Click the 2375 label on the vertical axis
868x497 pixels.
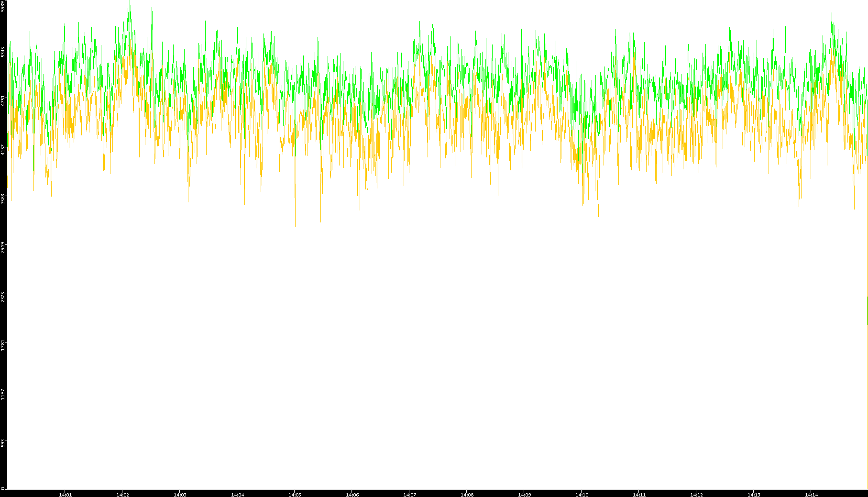3,297
